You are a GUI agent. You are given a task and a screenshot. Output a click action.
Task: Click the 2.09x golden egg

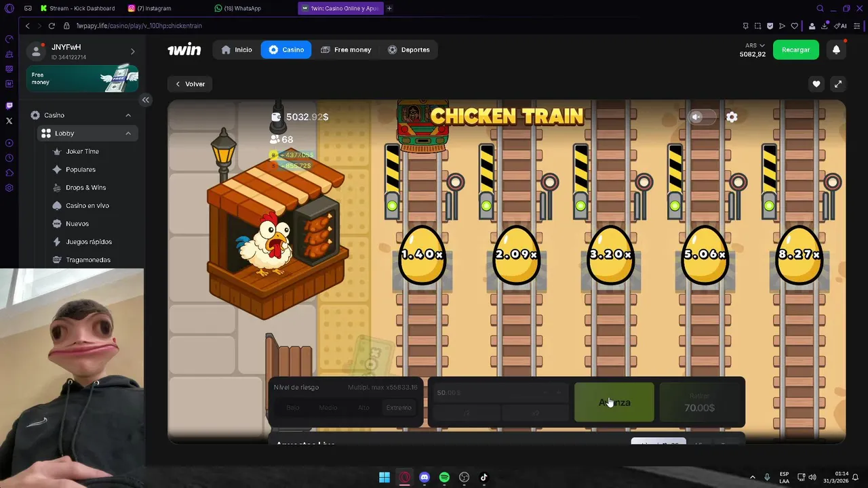pos(517,255)
